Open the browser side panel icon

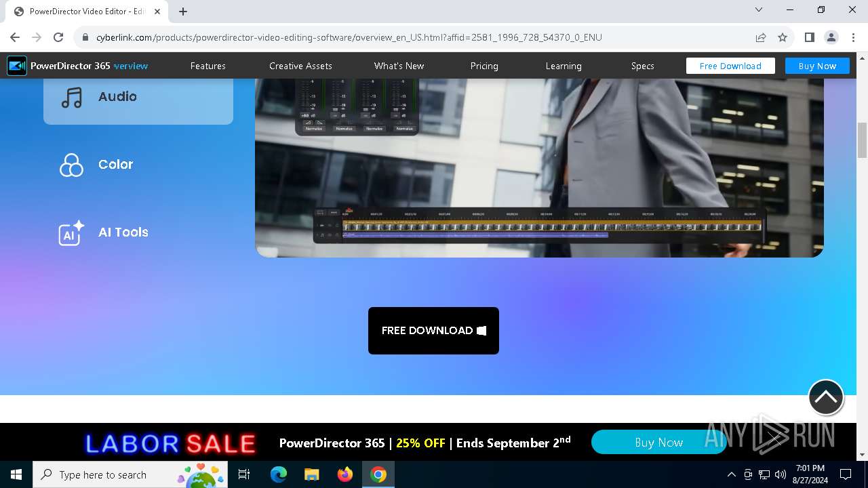[x=809, y=37]
